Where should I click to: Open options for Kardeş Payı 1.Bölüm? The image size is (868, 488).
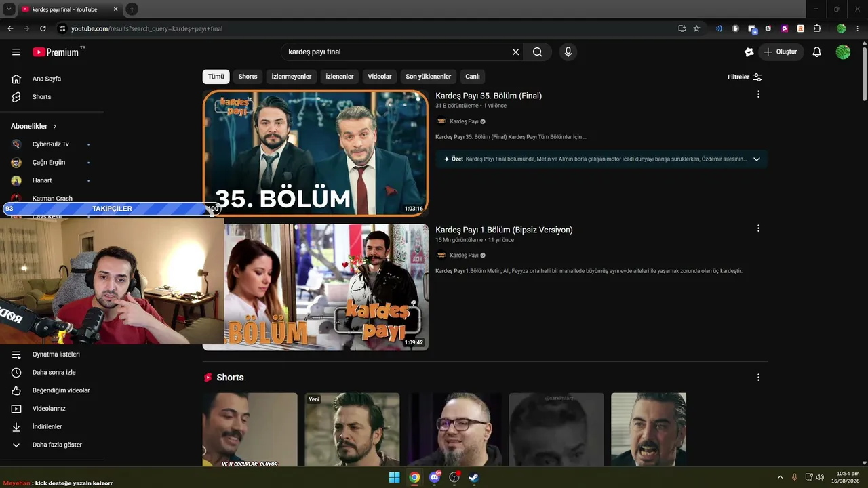coord(758,228)
